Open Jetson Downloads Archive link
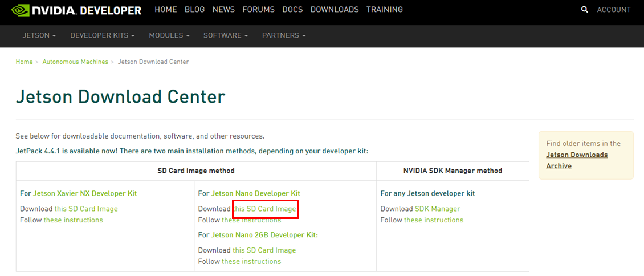 (x=577, y=160)
